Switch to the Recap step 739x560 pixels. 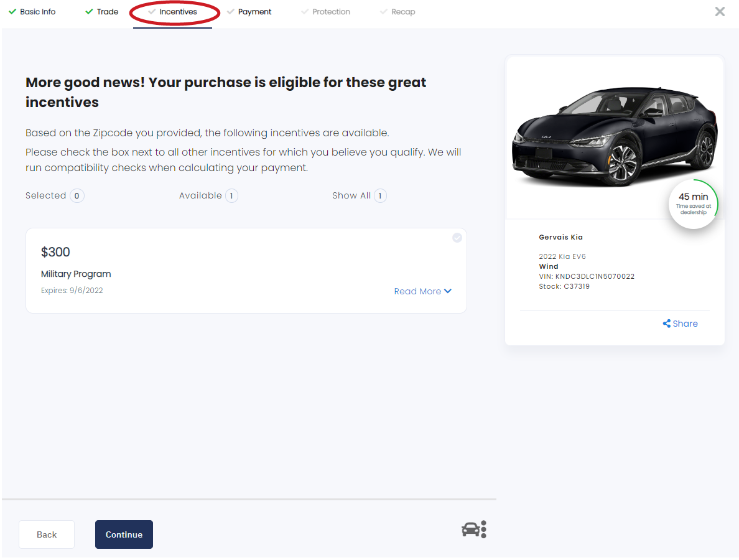pyautogui.click(x=397, y=12)
